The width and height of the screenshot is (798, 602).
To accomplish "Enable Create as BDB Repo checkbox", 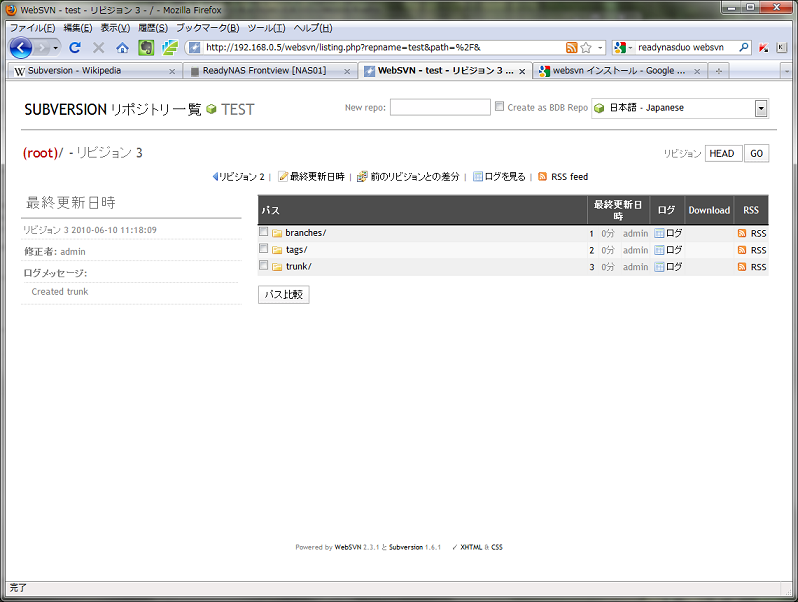I will pos(499,106).
